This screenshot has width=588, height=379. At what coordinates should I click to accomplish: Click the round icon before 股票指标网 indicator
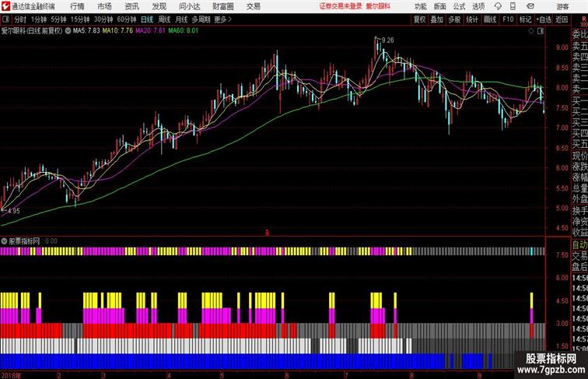(x=4, y=241)
